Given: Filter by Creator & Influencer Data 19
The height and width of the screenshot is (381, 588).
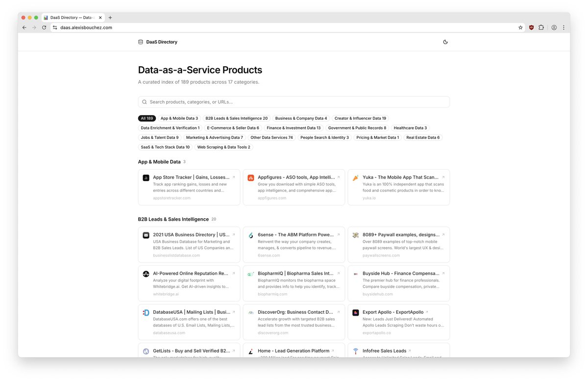Looking at the screenshot, I should (360, 118).
